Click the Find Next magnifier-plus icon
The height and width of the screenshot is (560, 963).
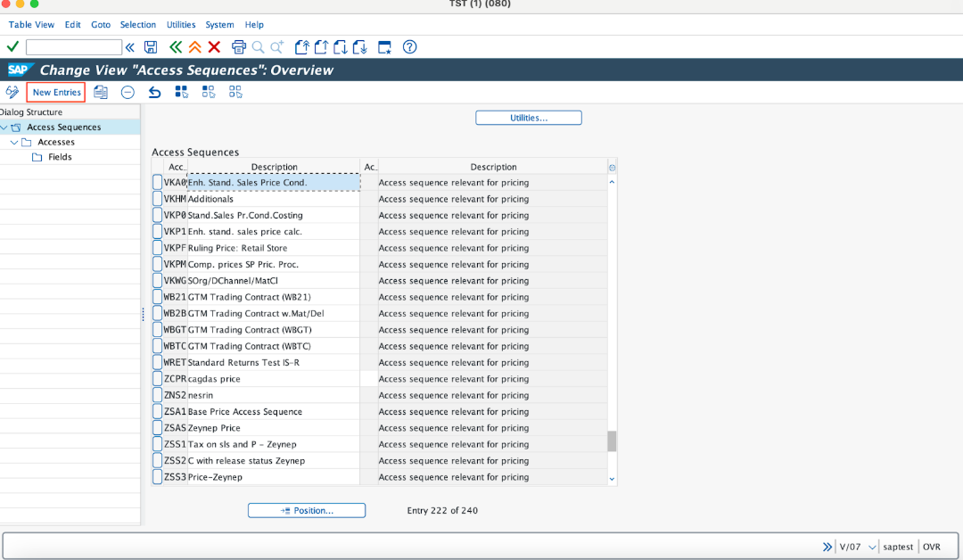tap(277, 46)
